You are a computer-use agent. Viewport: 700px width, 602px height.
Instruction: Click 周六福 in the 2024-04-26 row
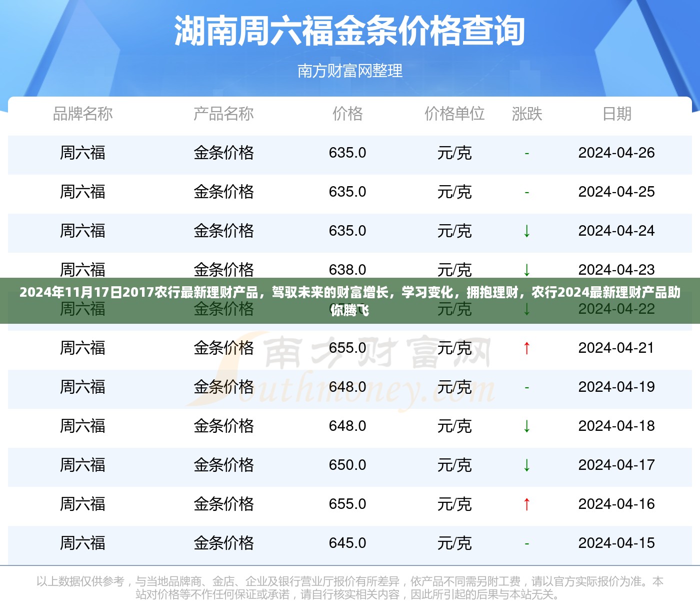coord(83,153)
